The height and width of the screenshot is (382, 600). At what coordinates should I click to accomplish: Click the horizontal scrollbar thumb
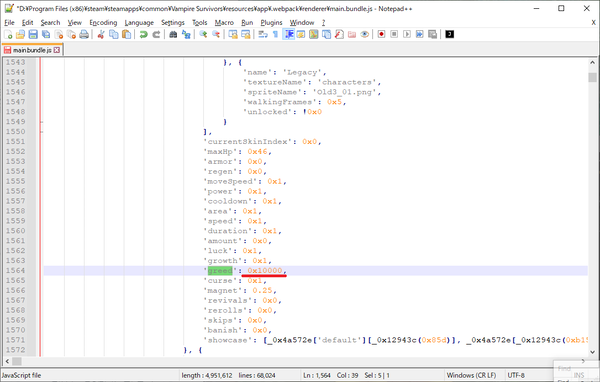click(17, 361)
